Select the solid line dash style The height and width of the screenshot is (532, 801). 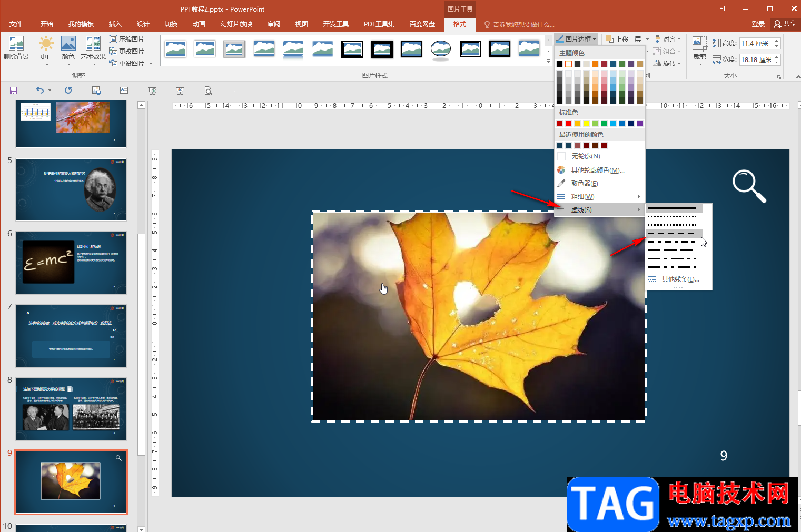click(x=674, y=208)
